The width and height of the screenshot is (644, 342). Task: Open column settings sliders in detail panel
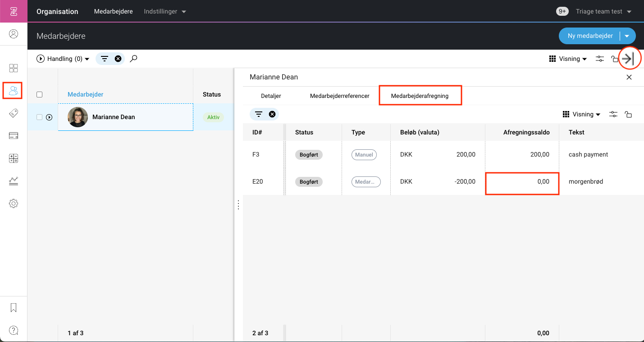click(613, 114)
